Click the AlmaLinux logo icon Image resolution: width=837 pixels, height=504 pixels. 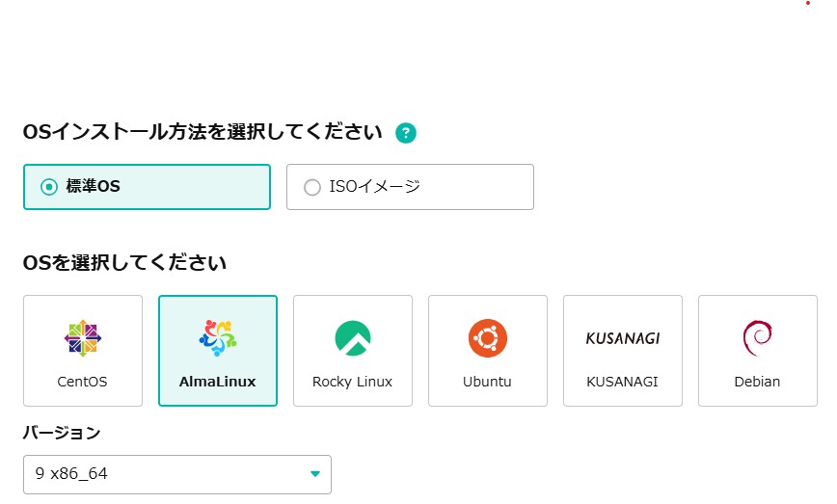[217, 337]
